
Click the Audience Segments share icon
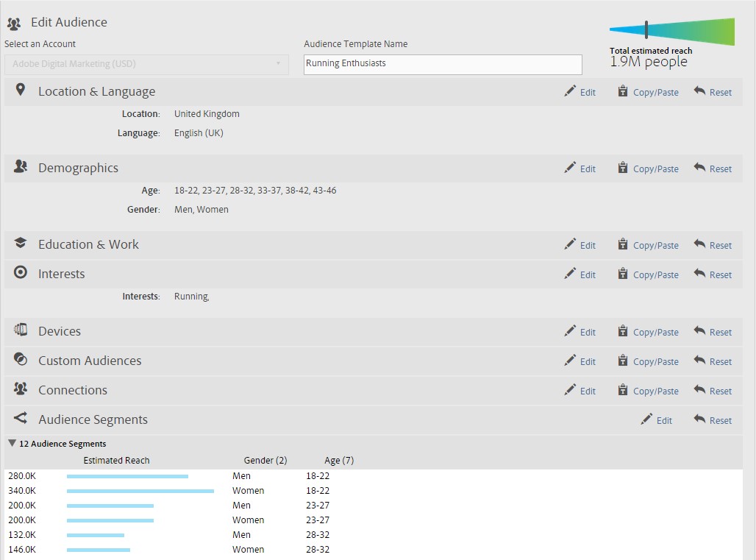point(21,419)
